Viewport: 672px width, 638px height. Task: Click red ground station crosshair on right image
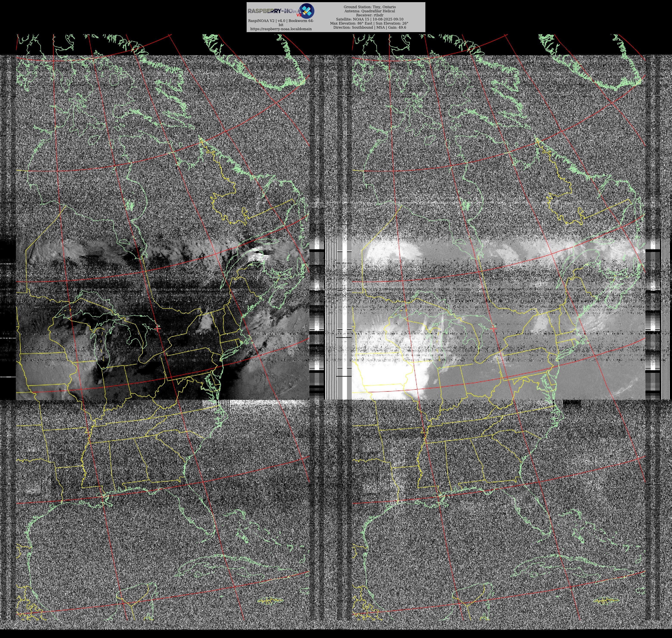(x=493, y=328)
